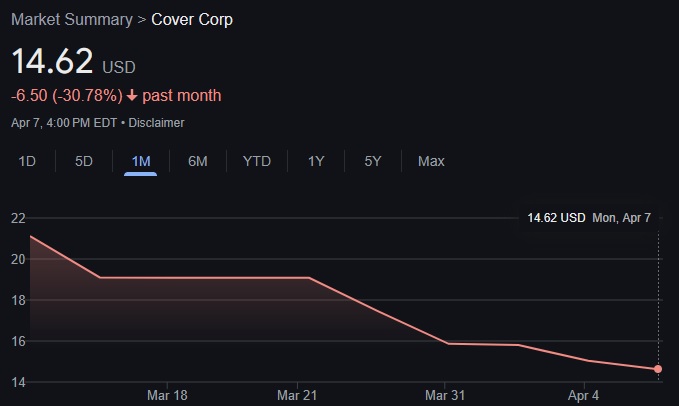
Task: Switch to the Max range tab
Action: pyautogui.click(x=431, y=161)
